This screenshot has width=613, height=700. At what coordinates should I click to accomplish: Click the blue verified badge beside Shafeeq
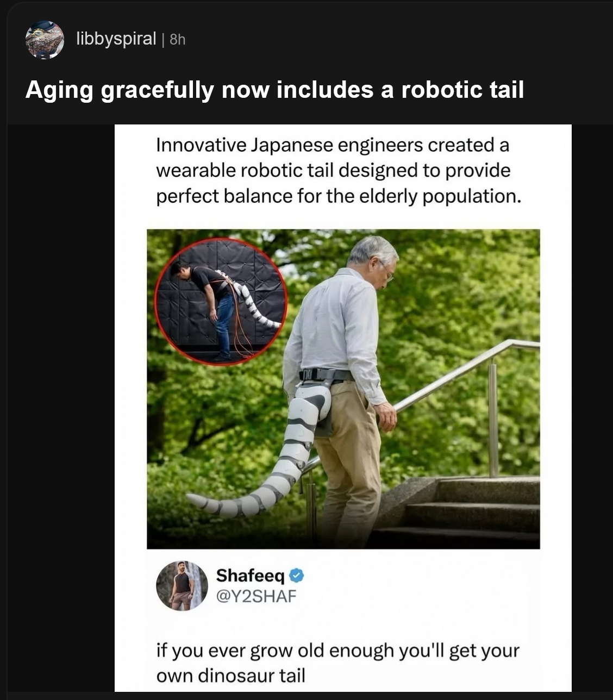coord(296,574)
